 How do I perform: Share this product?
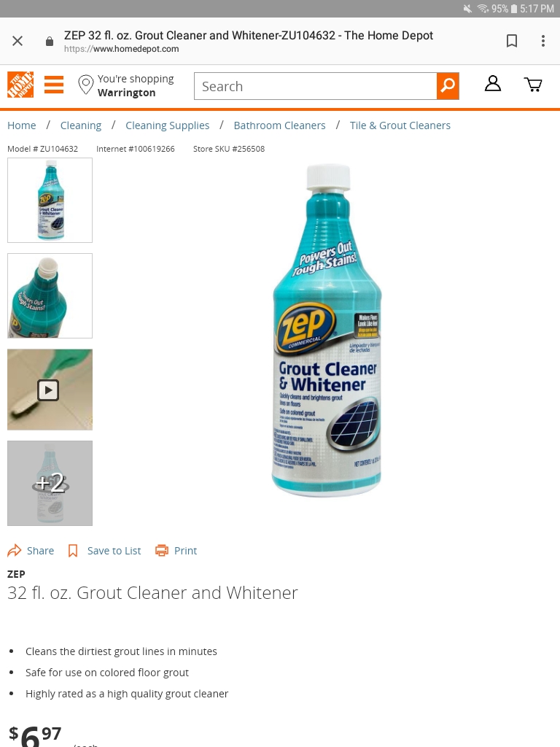pyautogui.click(x=31, y=551)
